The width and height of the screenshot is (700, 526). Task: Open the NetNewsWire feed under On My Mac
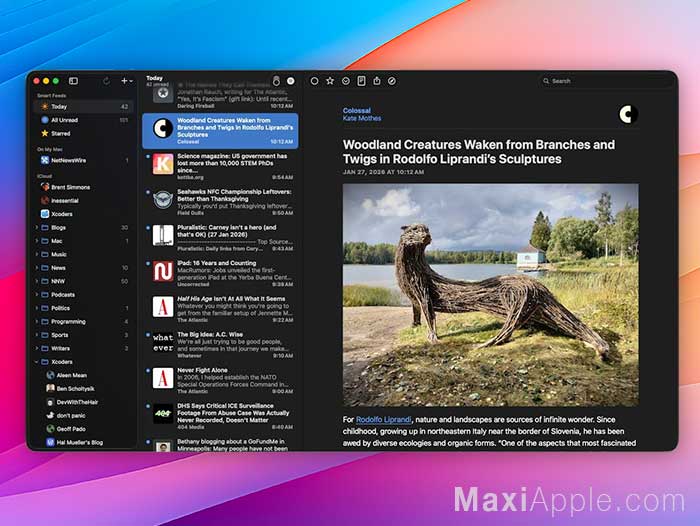click(84, 160)
